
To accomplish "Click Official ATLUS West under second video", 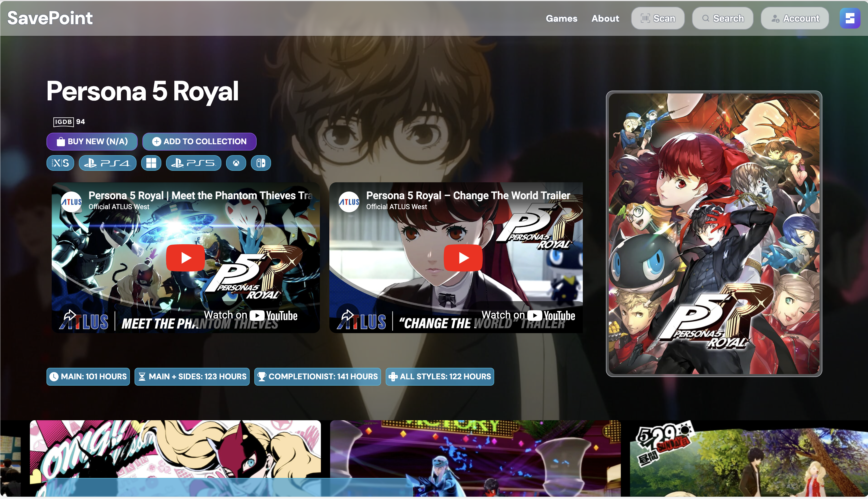I will pos(396,207).
